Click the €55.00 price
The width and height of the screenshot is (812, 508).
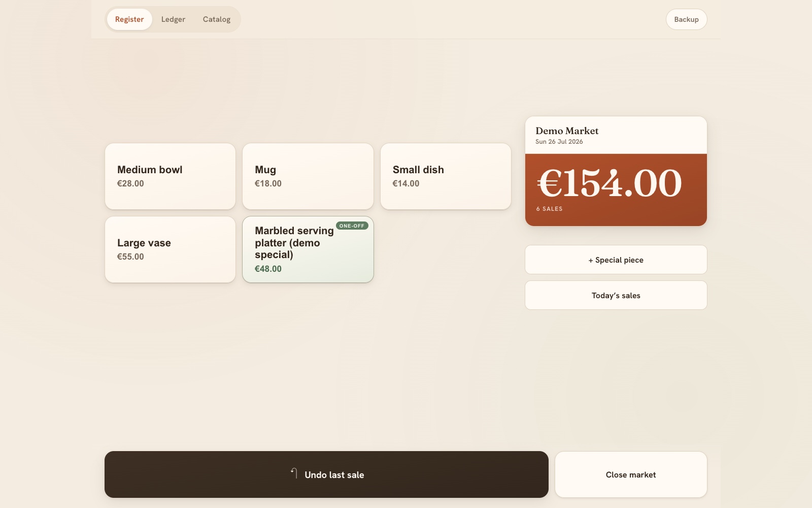tap(130, 257)
